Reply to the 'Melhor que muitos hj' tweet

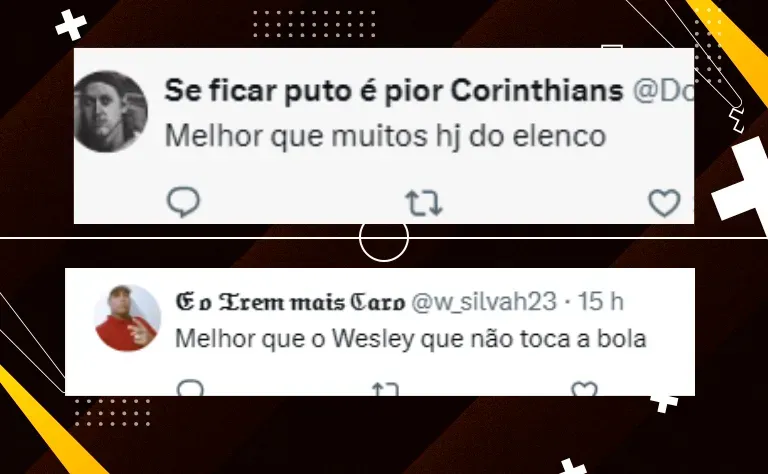(184, 202)
